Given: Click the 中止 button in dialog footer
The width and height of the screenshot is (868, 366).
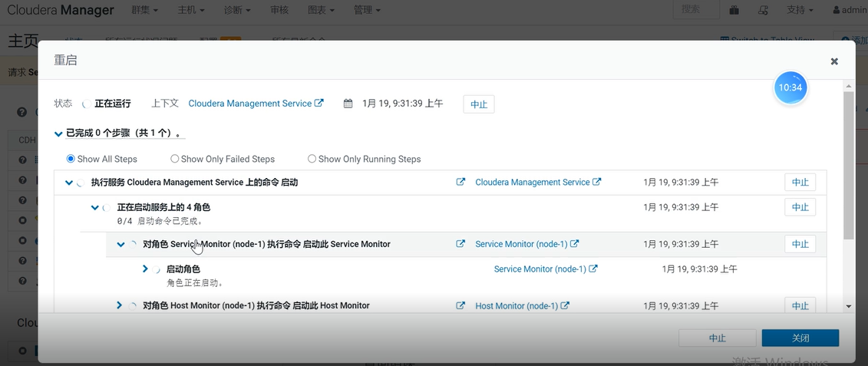Looking at the screenshot, I should [x=718, y=338].
